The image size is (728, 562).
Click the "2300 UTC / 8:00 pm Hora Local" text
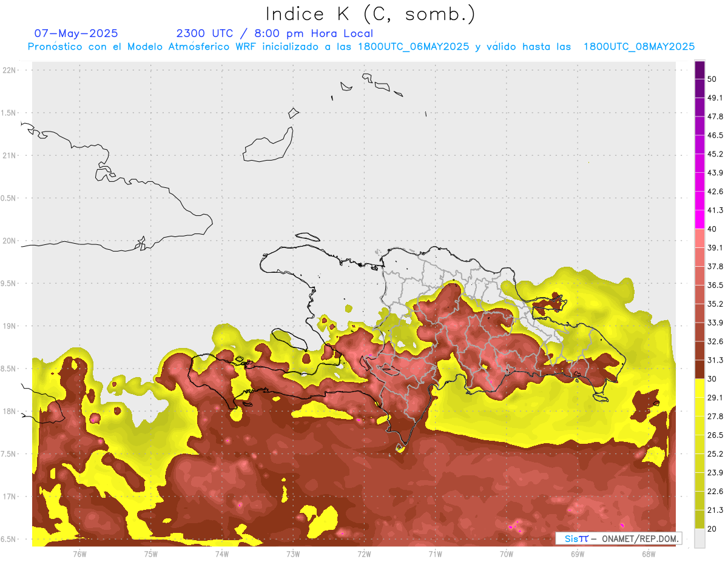point(275,33)
